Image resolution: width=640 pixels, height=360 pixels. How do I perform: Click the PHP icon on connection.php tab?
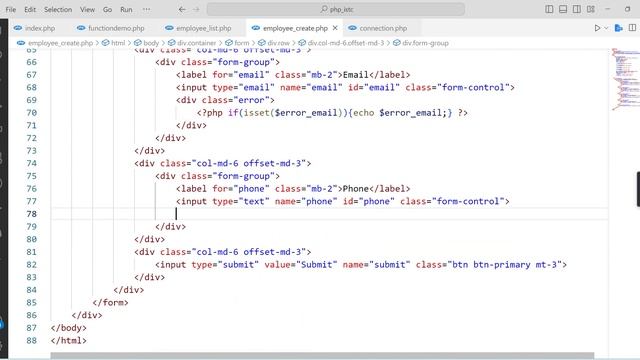coord(352,28)
